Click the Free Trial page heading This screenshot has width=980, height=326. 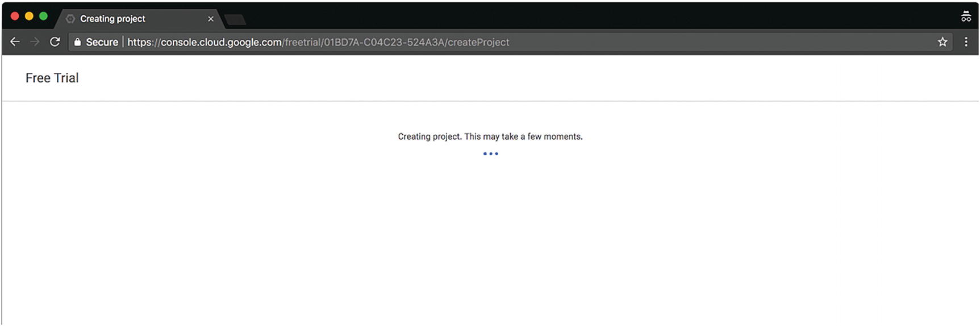52,78
